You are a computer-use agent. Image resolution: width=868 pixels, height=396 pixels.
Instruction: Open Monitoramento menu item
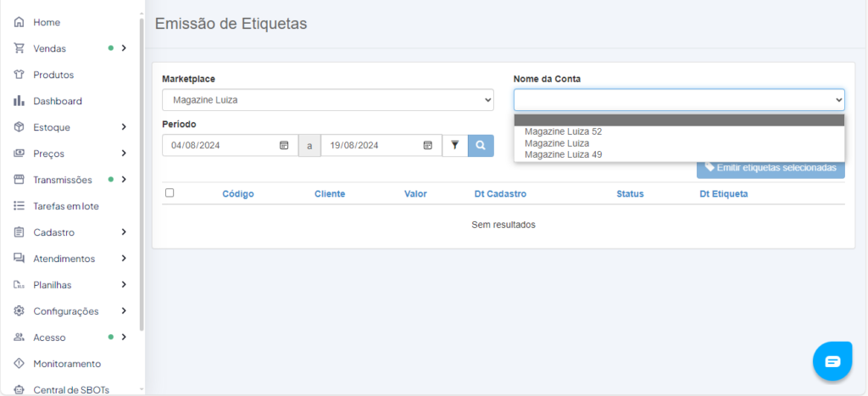[67, 364]
